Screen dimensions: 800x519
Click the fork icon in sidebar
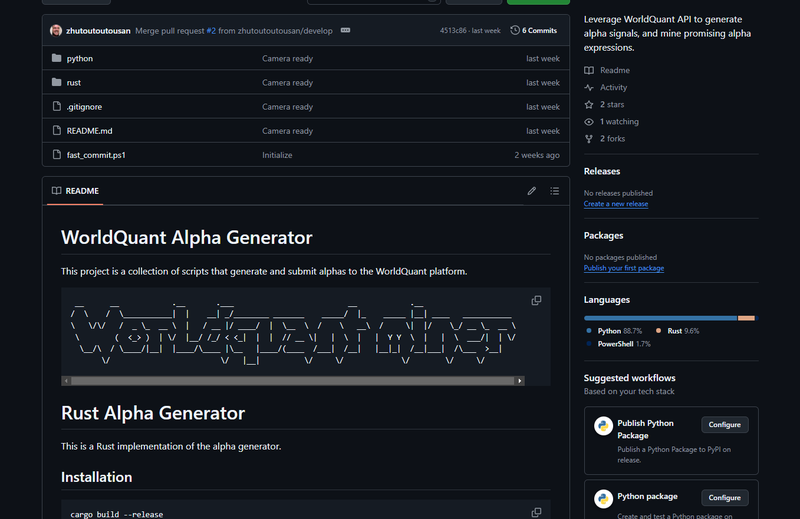[x=589, y=139]
